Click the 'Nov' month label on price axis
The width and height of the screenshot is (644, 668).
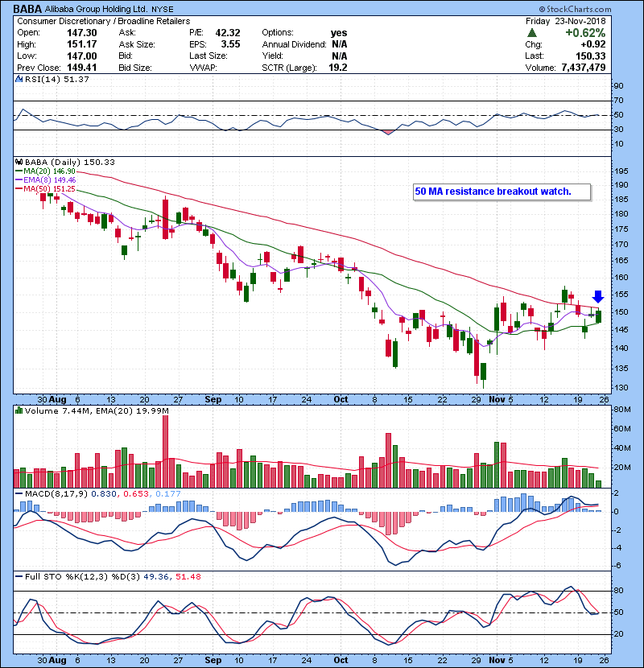pos(497,399)
